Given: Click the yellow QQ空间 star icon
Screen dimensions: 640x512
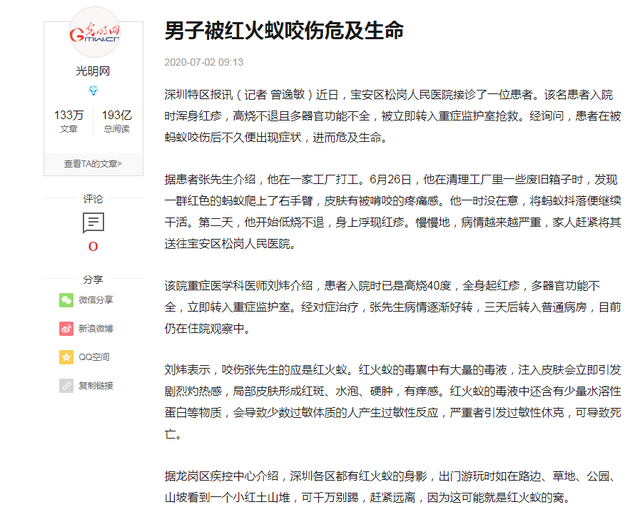Looking at the screenshot, I should [x=66, y=357].
